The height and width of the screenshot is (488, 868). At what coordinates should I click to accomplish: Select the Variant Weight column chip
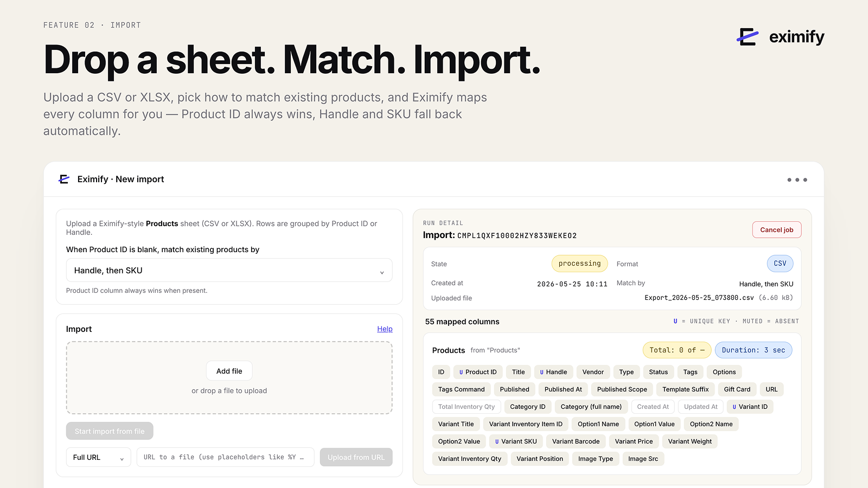[x=690, y=441]
